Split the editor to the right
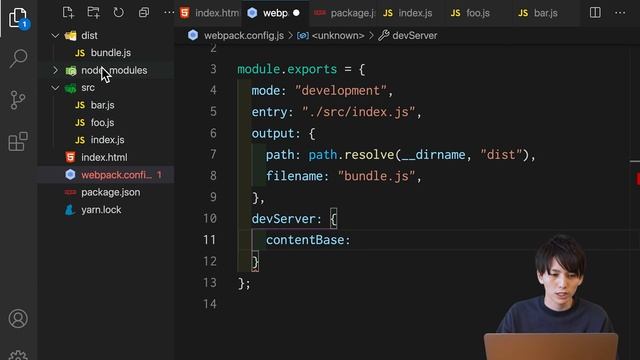 pos(595,13)
